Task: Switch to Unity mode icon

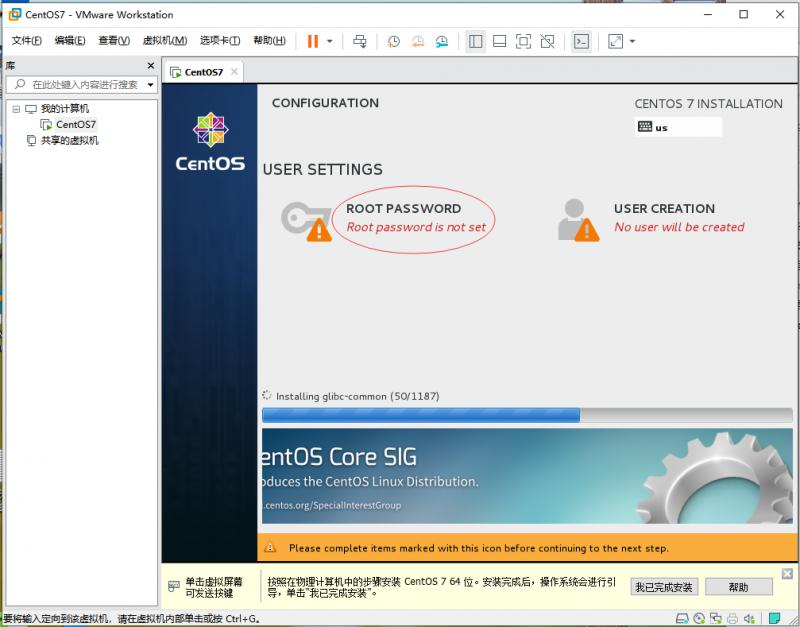Action: (x=547, y=41)
